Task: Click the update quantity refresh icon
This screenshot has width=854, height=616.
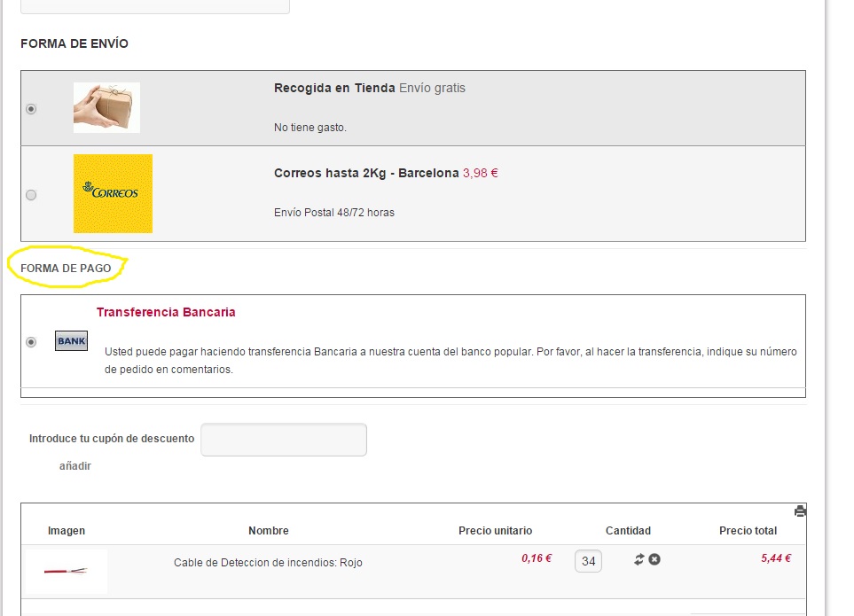Action: pos(639,559)
